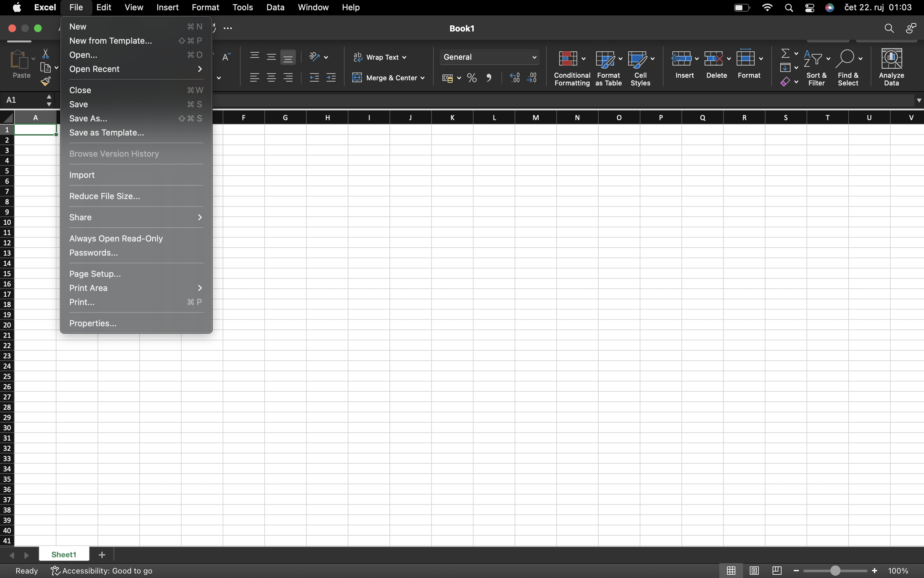Click the accounting currency format icon
924x578 pixels.
(x=448, y=78)
